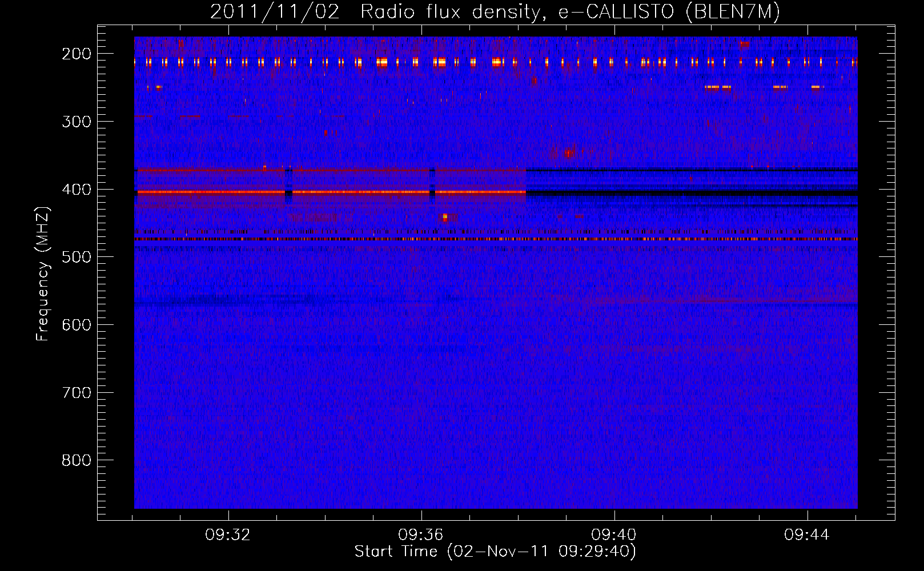Click the red burst spot near 09:39 at 350 MHz

click(x=568, y=153)
